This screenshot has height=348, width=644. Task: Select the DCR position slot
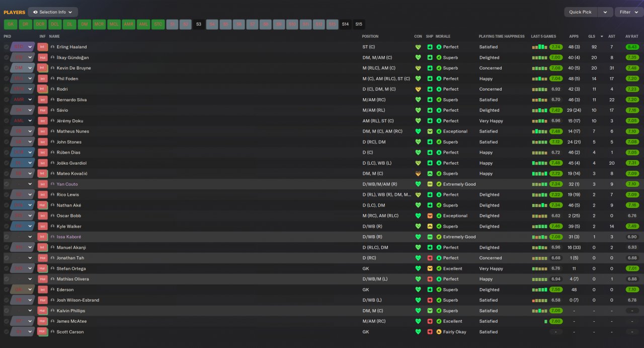40,24
